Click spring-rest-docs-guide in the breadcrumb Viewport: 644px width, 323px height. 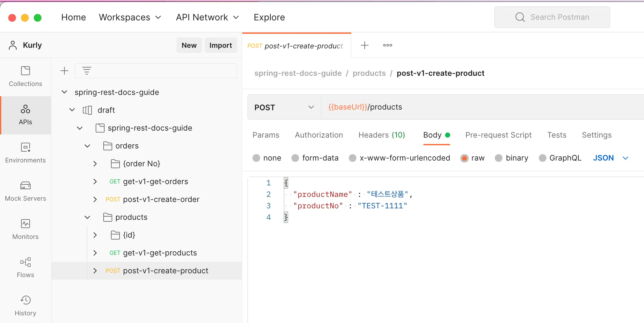pyautogui.click(x=298, y=73)
